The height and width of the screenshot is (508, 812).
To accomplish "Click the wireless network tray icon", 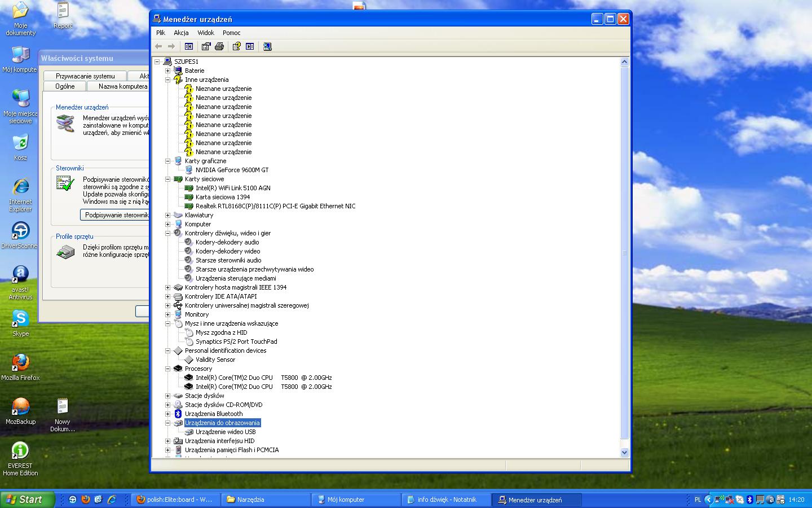I will (x=719, y=500).
